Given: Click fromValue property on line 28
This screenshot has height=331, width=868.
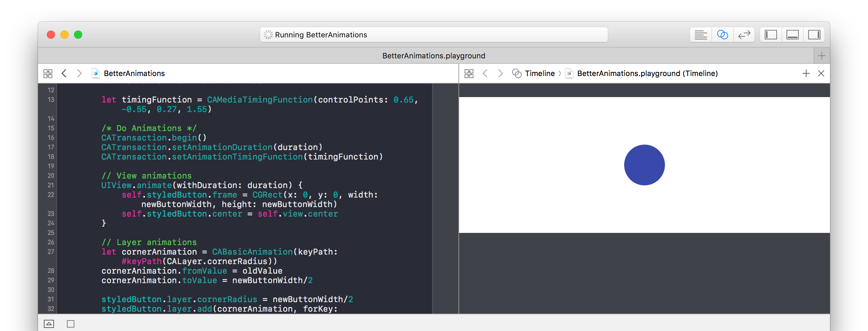Looking at the screenshot, I should coord(204,271).
